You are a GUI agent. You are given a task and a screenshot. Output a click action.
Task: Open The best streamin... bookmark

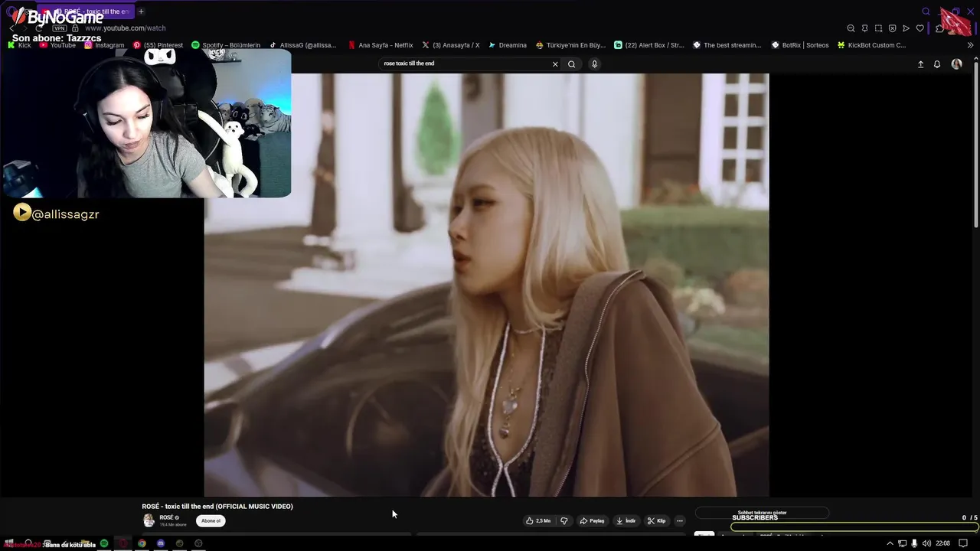click(727, 45)
